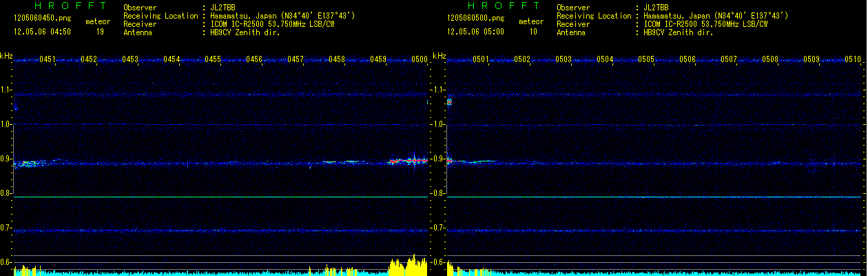Click the strong red echo near 0459
The height and width of the screenshot is (276, 868).
coord(406,161)
